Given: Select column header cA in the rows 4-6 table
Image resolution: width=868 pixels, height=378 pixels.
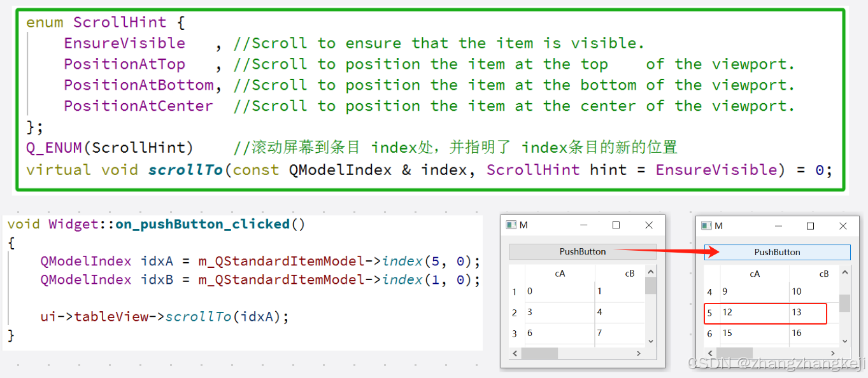Looking at the screenshot, I should (x=755, y=274).
